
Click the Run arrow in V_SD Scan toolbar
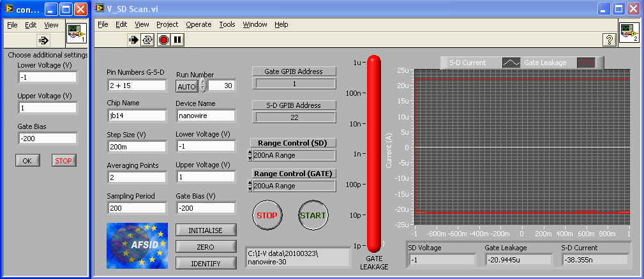pos(133,40)
